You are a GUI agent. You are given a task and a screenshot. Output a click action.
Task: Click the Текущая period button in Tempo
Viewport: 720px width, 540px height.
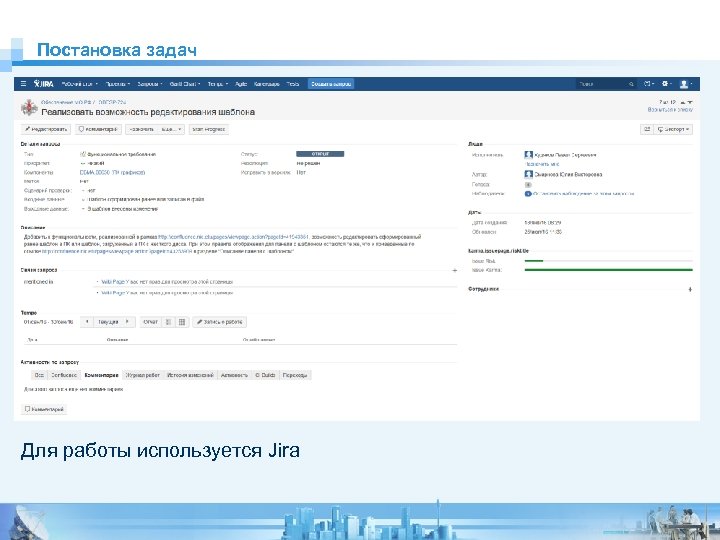[108, 322]
